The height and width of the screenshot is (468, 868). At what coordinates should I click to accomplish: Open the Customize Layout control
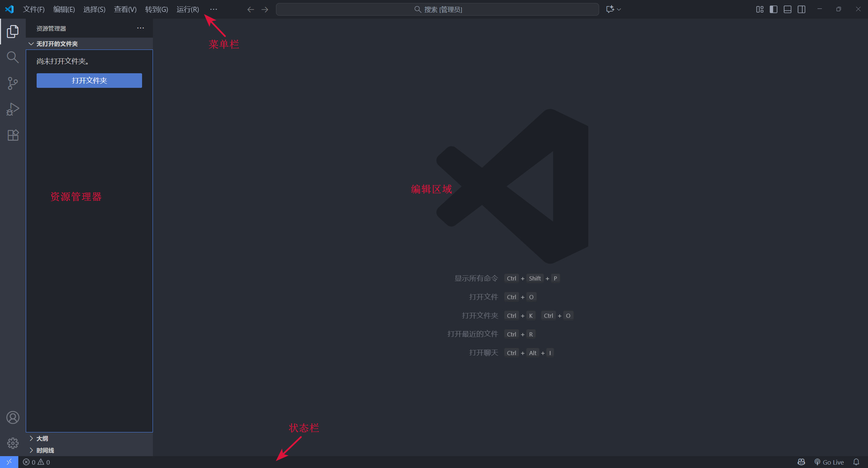[760, 9]
